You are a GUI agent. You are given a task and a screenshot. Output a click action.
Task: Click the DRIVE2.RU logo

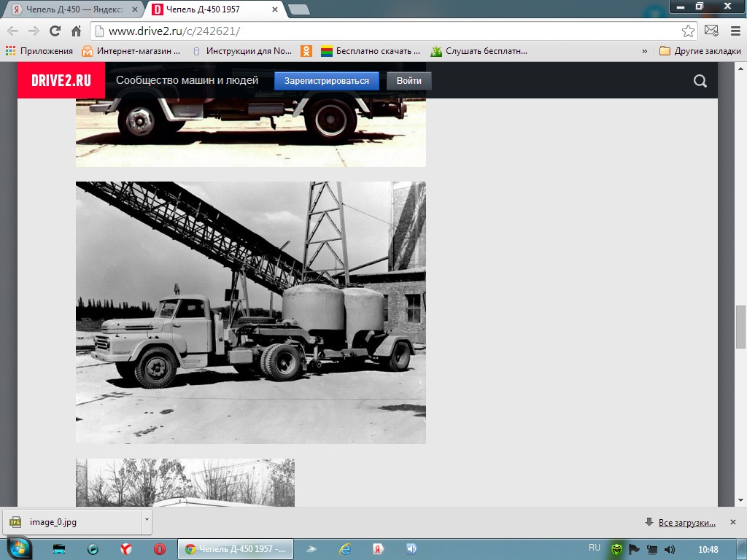(61, 81)
